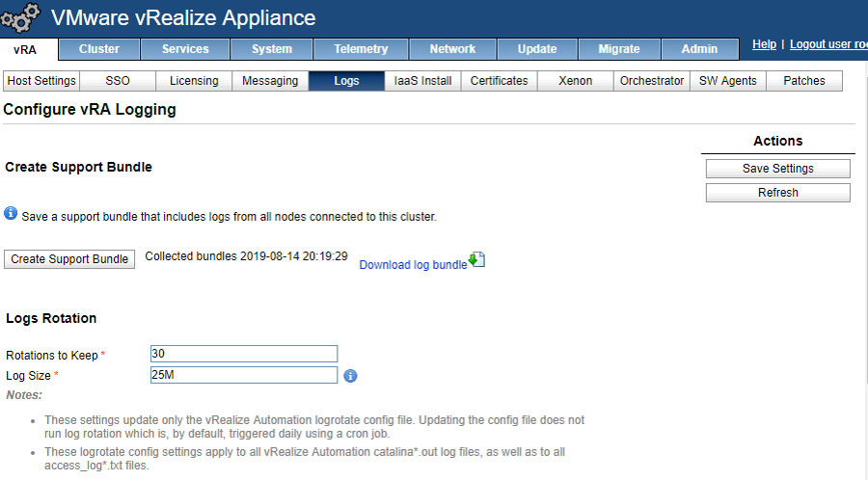Go to the Telemetry tab

click(361, 49)
